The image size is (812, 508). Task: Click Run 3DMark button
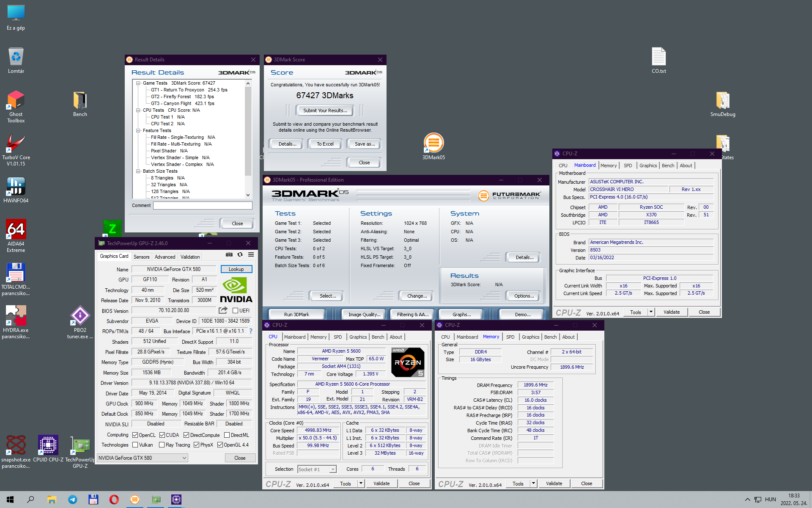[x=296, y=315]
